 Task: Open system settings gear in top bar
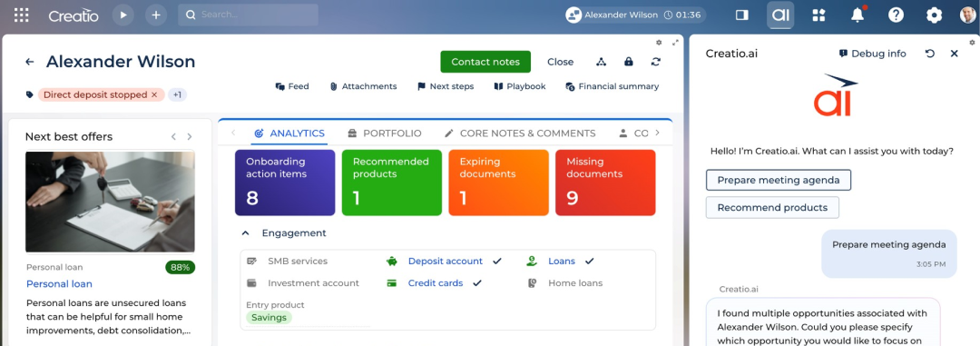934,15
